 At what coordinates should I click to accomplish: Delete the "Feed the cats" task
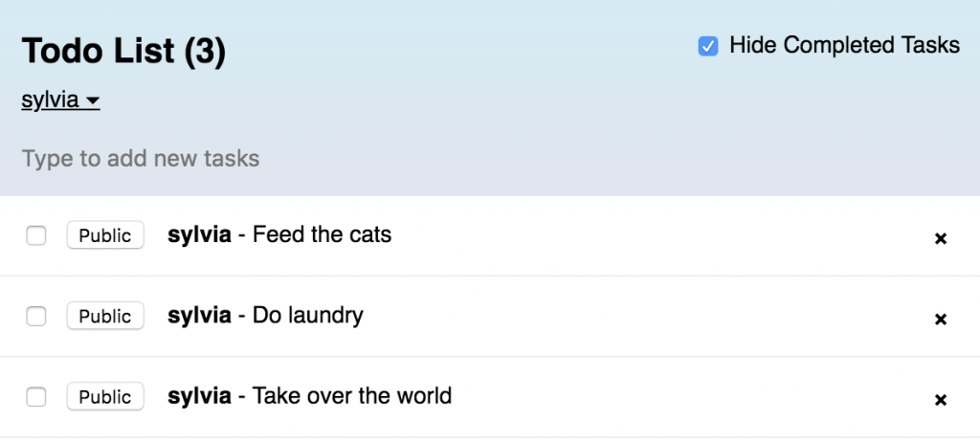[940, 238]
